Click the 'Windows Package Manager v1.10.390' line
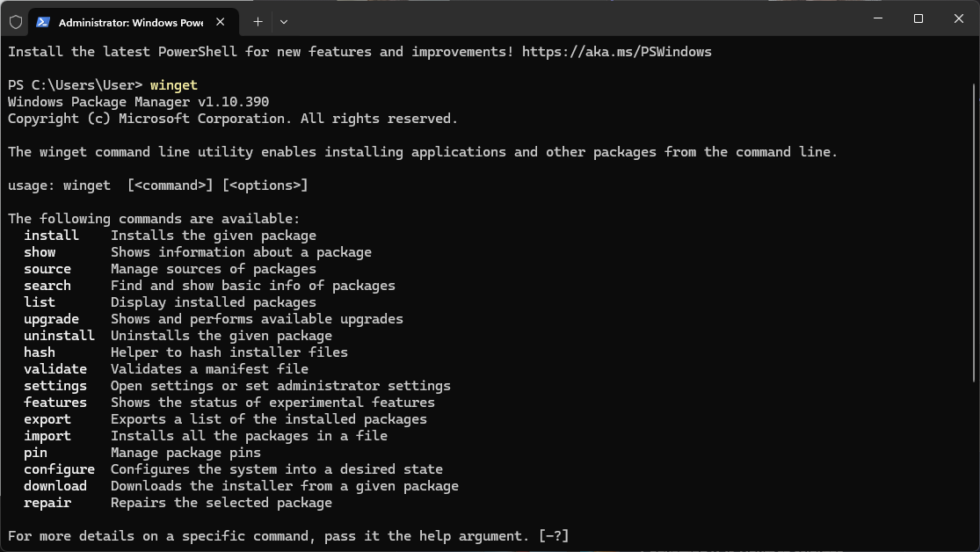The image size is (980, 552). tap(138, 102)
